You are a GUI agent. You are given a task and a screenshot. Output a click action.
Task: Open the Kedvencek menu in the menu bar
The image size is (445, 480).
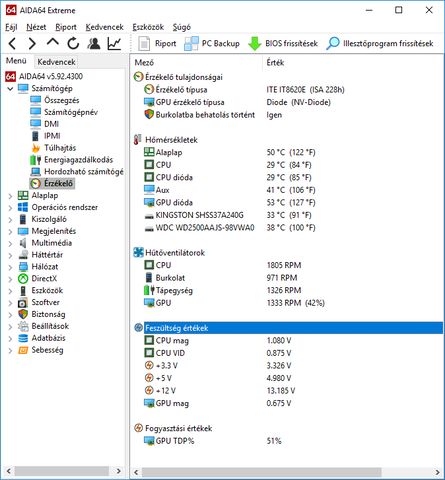click(104, 27)
